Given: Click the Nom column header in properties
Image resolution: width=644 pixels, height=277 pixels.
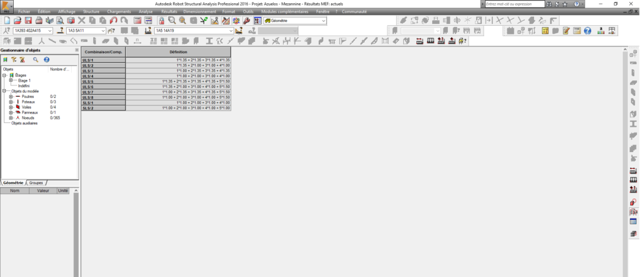Looking at the screenshot, I should coord(15,191).
